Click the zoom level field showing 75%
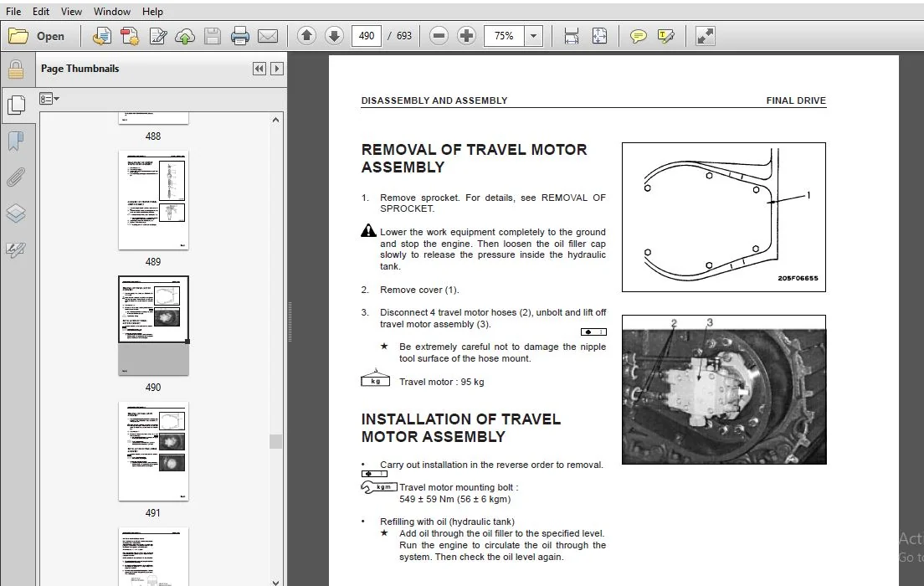This screenshot has width=924, height=586. (x=504, y=36)
